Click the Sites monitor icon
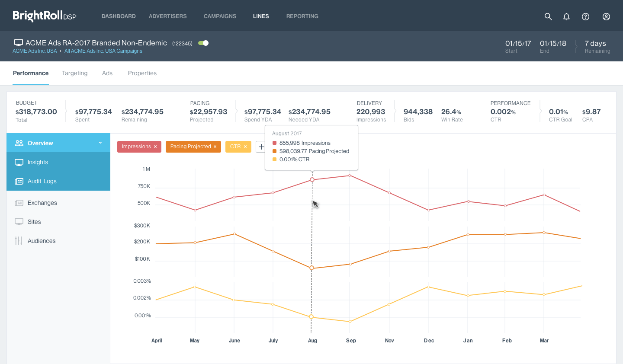 [x=19, y=222]
